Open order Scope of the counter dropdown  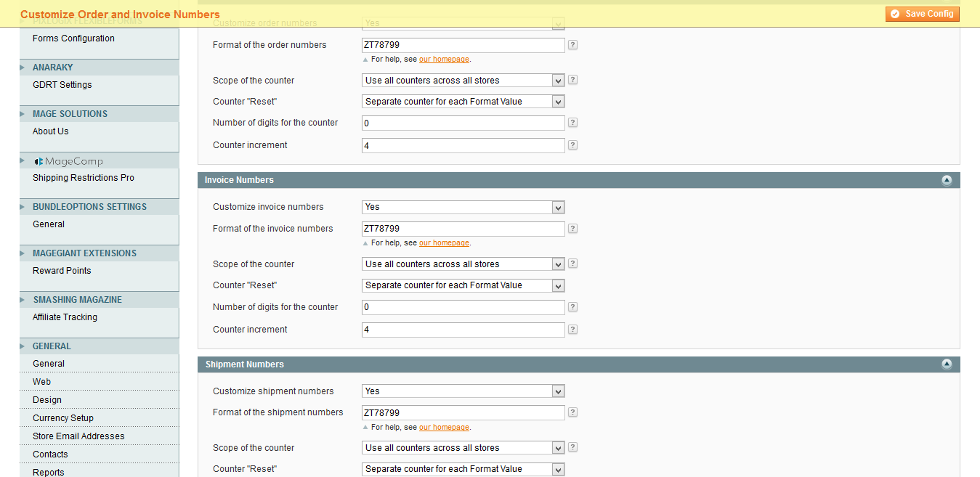tap(463, 81)
